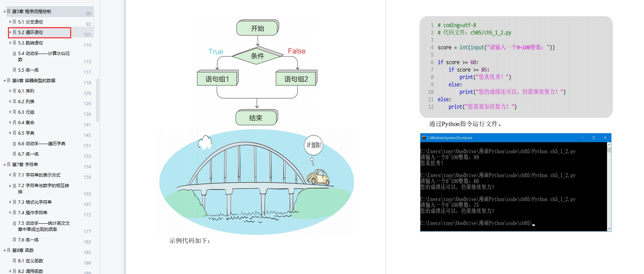The height and width of the screenshot is (274, 644).
Task: Go to 7.1 字符串的表示方式 bookmark
Action: pyautogui.click(x=39, y=175)
